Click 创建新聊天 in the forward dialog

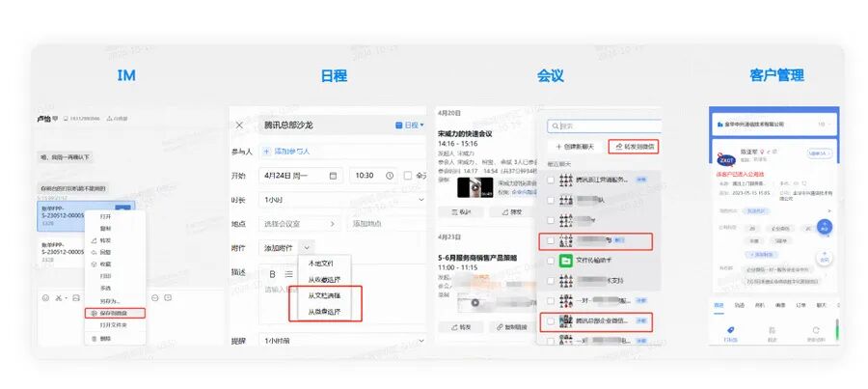575,147
